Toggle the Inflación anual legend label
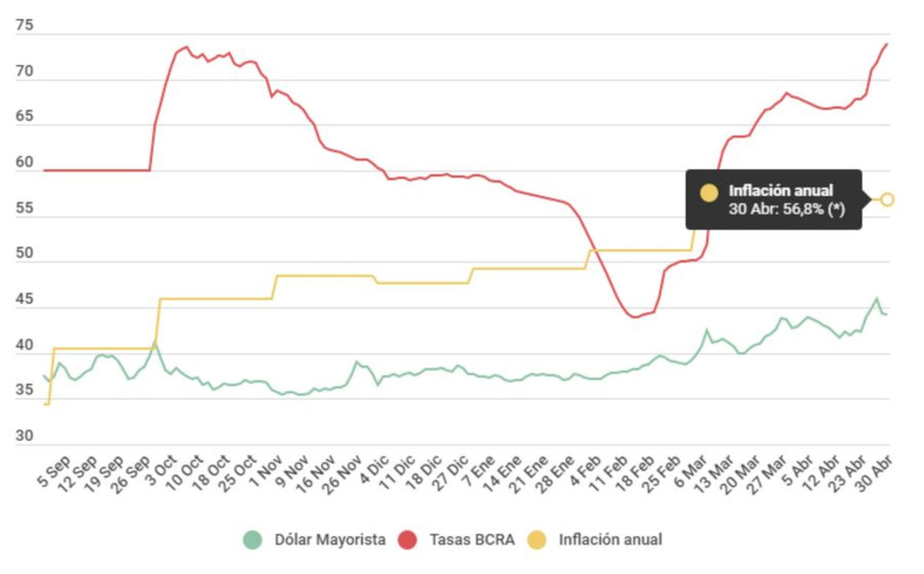Viewport: 924px width, 574px height. point(610,540)
